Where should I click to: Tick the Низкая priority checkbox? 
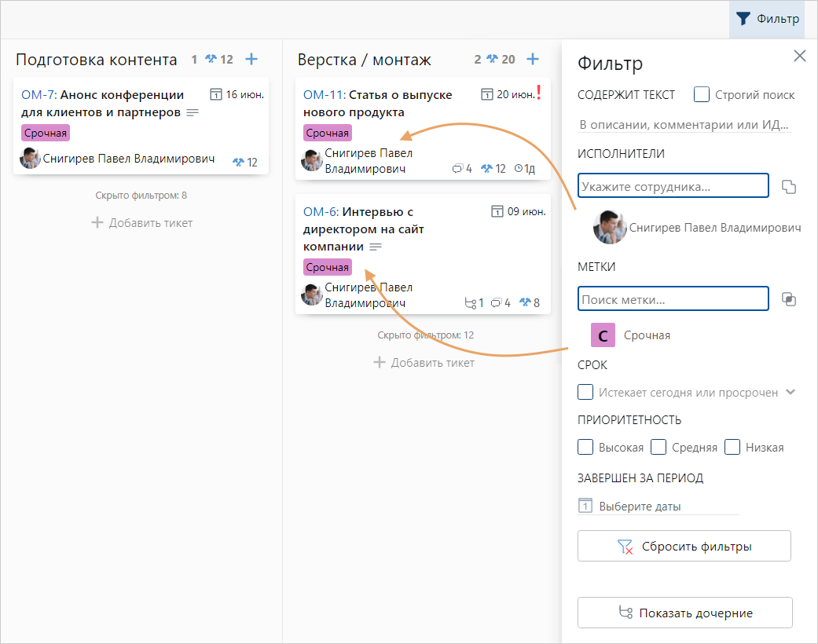pos(732,447)
